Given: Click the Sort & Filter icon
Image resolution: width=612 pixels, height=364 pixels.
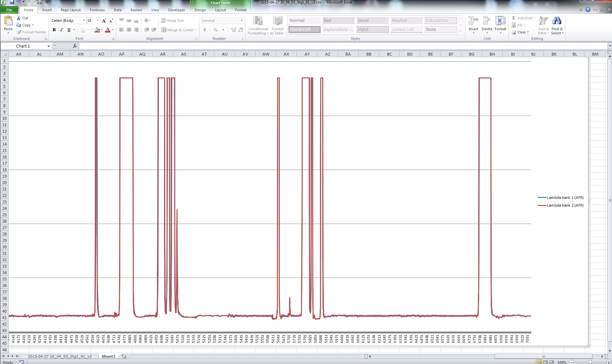Looking at the screenshot, I should pyautogui.click(x=543, y=21).
